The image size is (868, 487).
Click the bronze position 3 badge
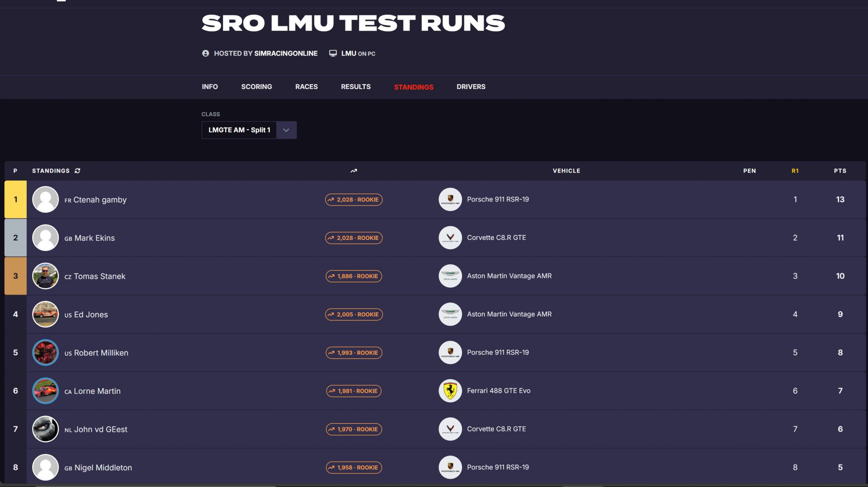click(x=15, y=276)
